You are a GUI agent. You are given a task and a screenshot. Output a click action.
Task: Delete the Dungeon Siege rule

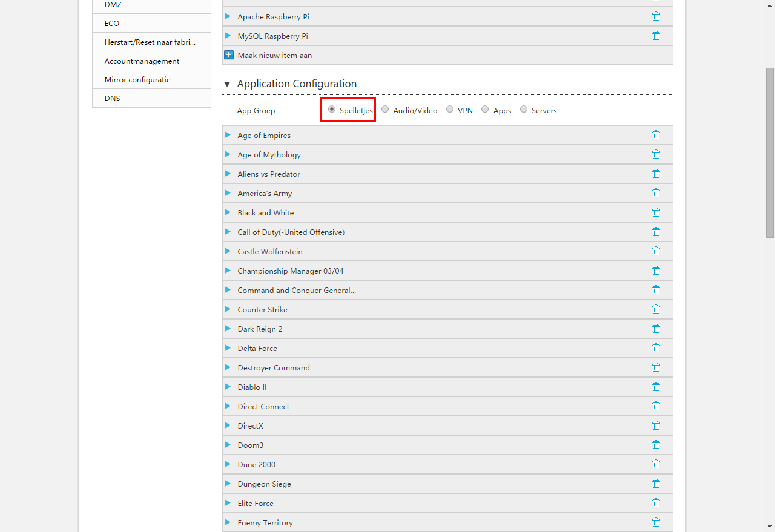(x=656, y=484)
